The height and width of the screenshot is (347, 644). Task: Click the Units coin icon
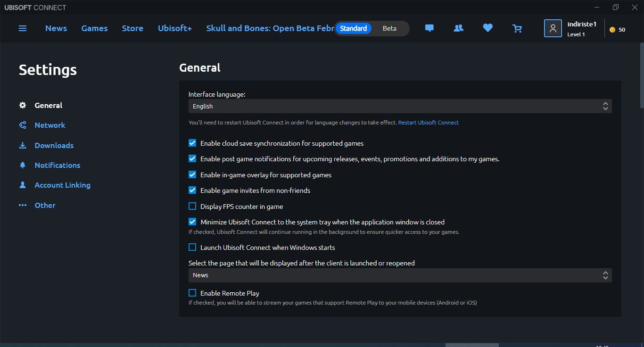coord(612,30)
